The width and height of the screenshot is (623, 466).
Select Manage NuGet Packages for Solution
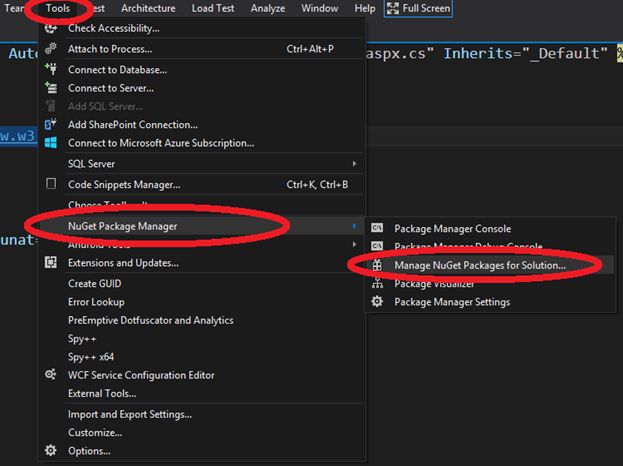(x=479, y=265)
